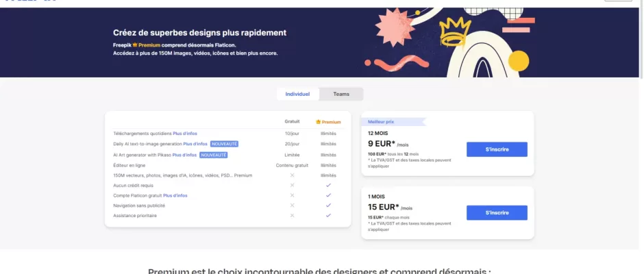644x274 pixels.
Task: Click the Gratuit cross icon for Compte Flaticon gratuit
Action: click(x=292, y=195)
